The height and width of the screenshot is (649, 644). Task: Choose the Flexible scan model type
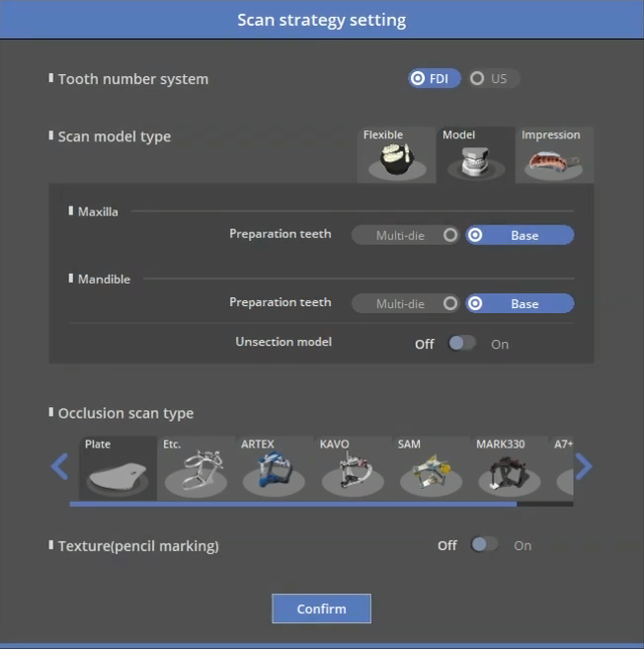396,155
